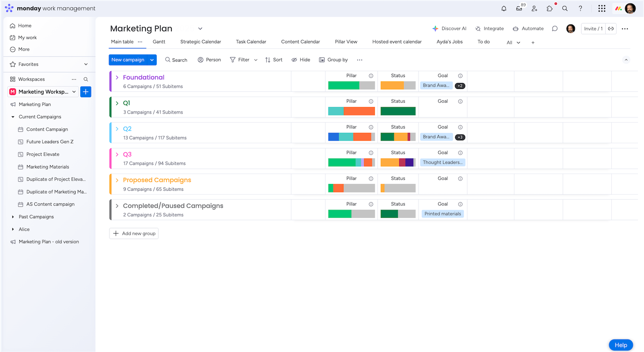This screenshot has height=352, width=644.
Task: Click the Help button
Action: coord(620,345)
